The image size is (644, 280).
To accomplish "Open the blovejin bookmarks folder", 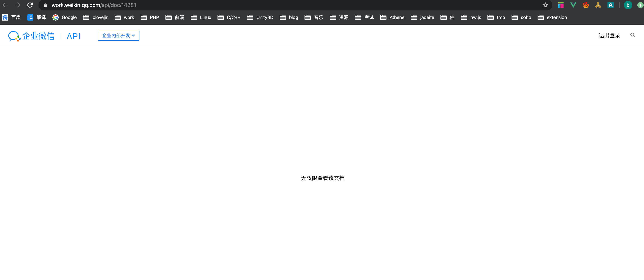I will (96, 17).
